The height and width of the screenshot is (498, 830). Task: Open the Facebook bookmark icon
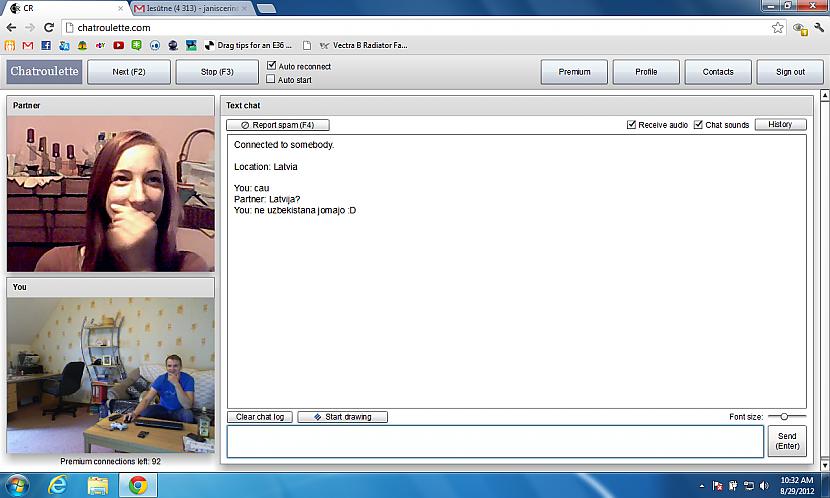point(46,46)
